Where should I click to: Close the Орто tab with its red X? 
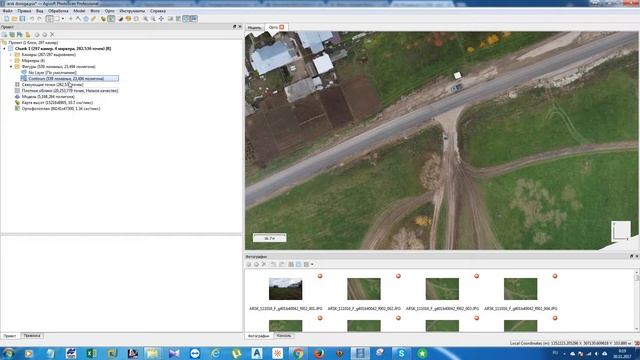(282, 27)
